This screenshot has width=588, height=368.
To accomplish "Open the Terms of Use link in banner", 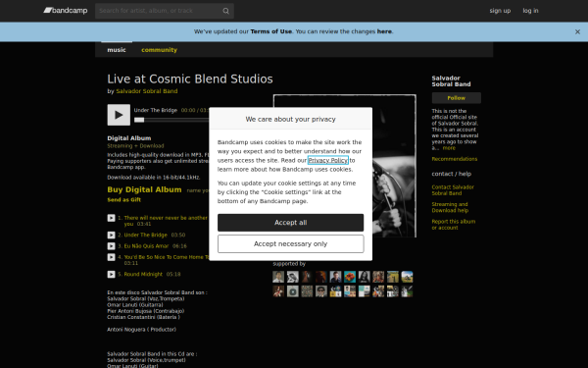I will 271,31.
